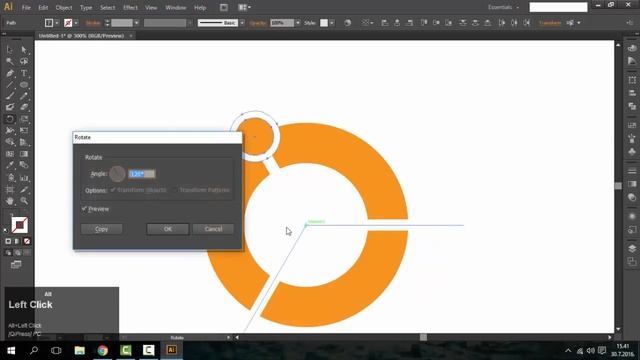This screenshot has height=360, width=640.
Task: Open the Opacity panel link
Action: (258, 23)
